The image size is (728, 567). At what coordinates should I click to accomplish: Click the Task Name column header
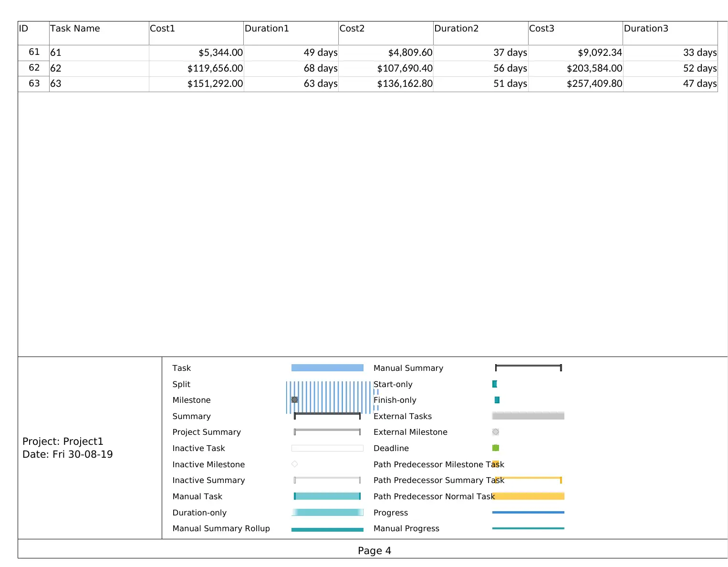(99, 33)
